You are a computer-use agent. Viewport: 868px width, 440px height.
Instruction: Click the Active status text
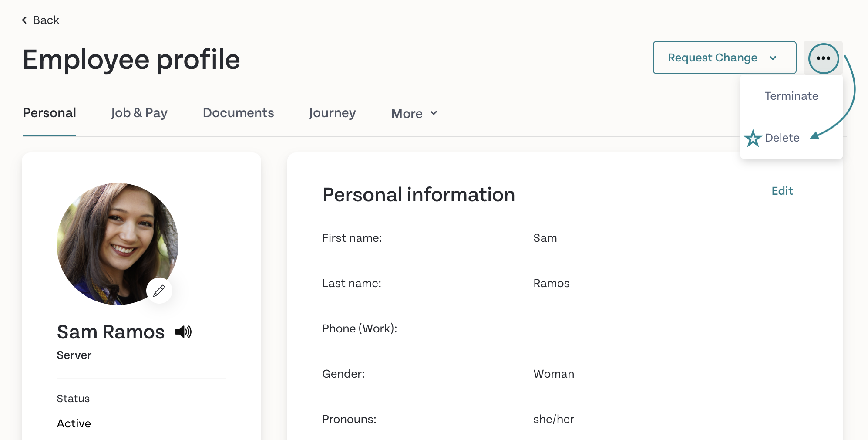pos(74,423)
